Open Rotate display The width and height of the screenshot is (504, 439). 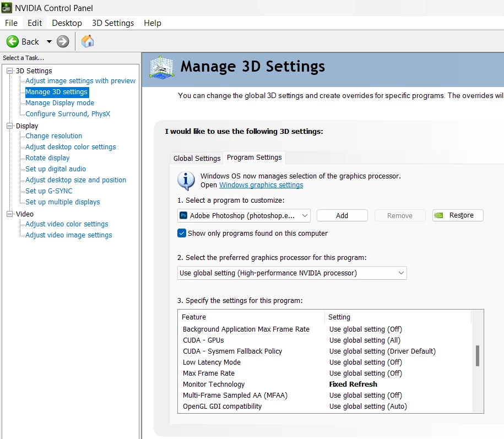tap(47, 158)
